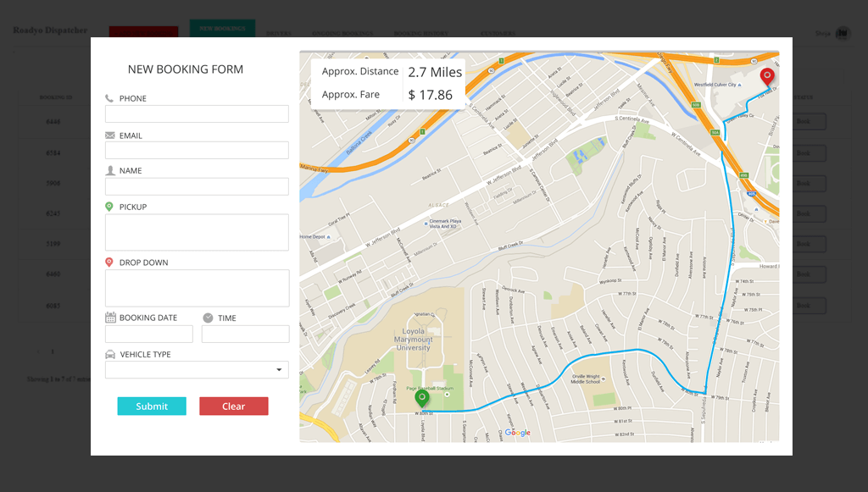Click the user avatar in the top right
The width and height of the screenshot is (868, 492).
843,33
